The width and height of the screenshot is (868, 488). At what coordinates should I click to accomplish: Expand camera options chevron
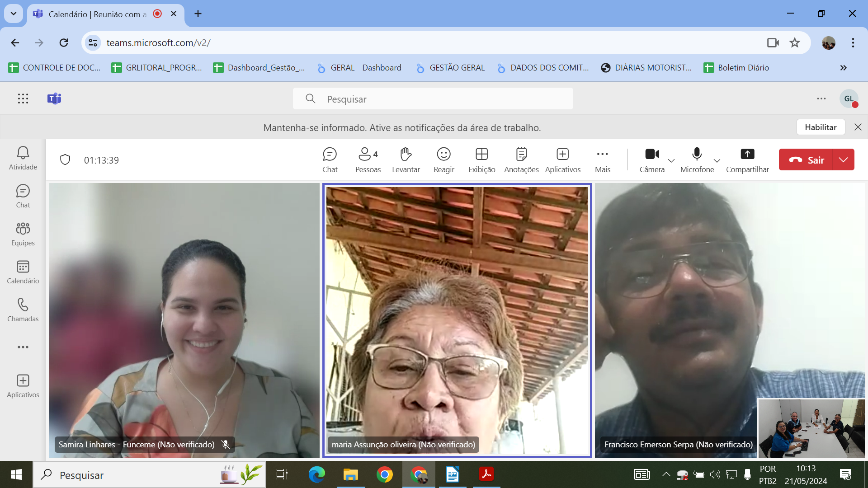click(x=671, y=160)
